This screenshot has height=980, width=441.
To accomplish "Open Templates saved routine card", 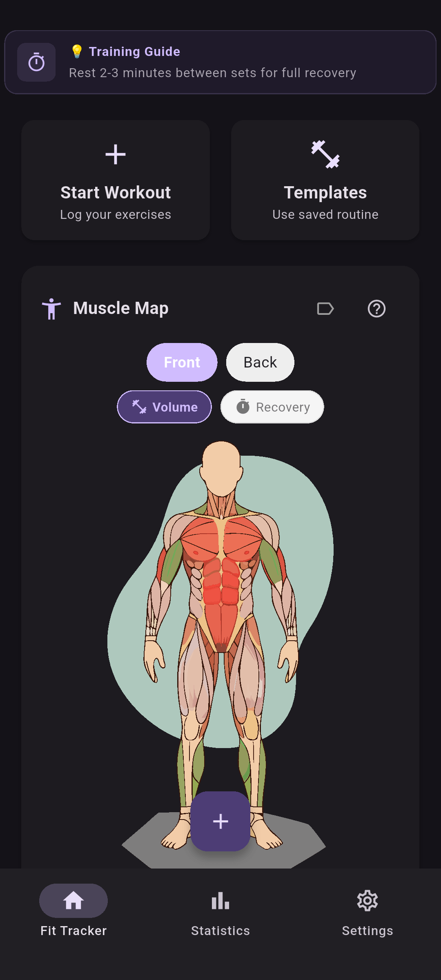I will pyautogui.click(x=325, y=180).
